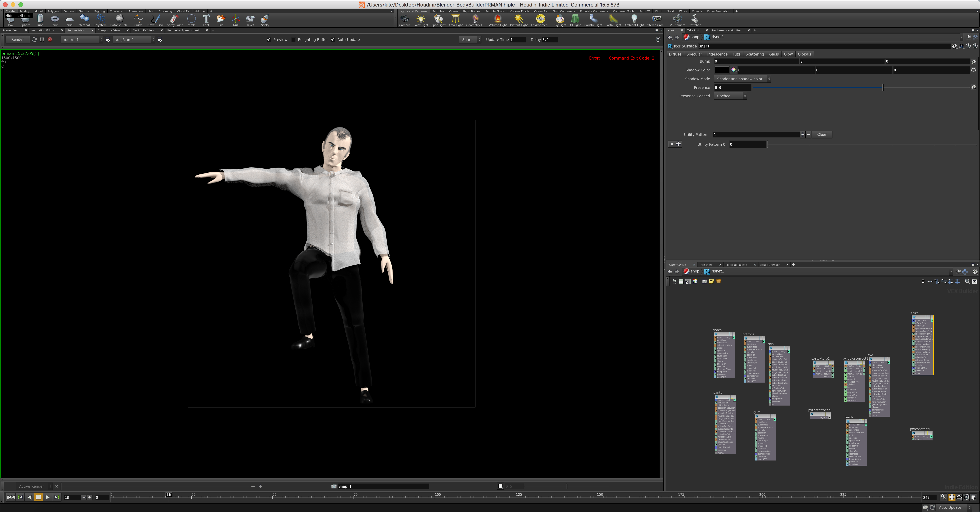Viewport: 980px width, 512px height.
Task: Select the Spray Paint tool
Action: pos(175,20)
